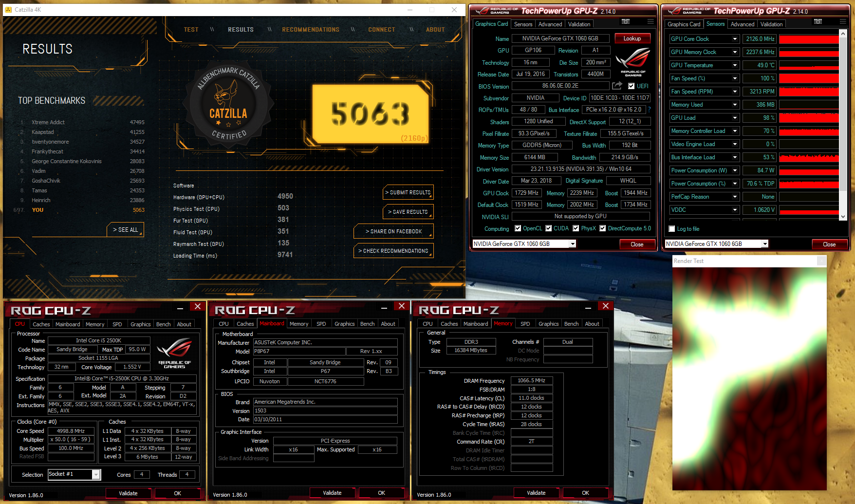This screenshot has height=504, width=855.
Task: Click SEE ALL under top benchmarks
Action: (x=125, y=229)
